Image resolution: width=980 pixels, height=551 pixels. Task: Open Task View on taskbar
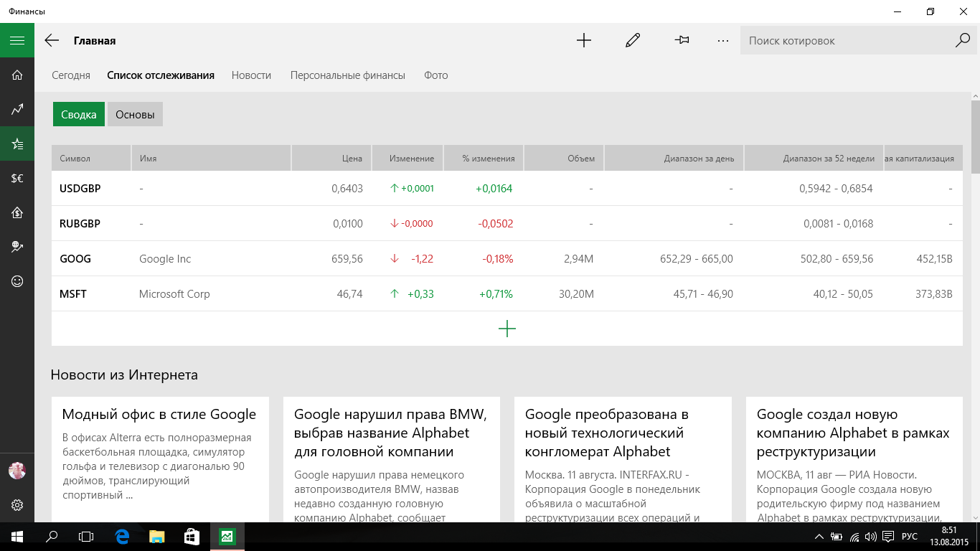(x=86, y=537)
